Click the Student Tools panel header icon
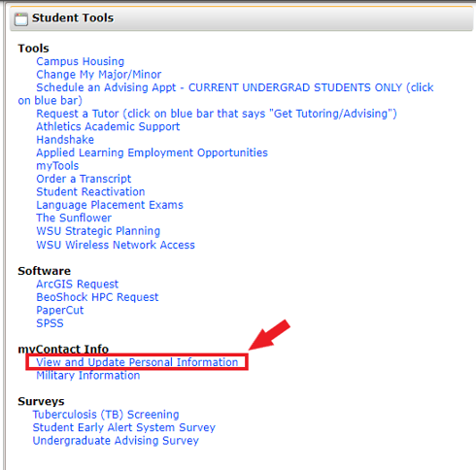 point(21,19)
